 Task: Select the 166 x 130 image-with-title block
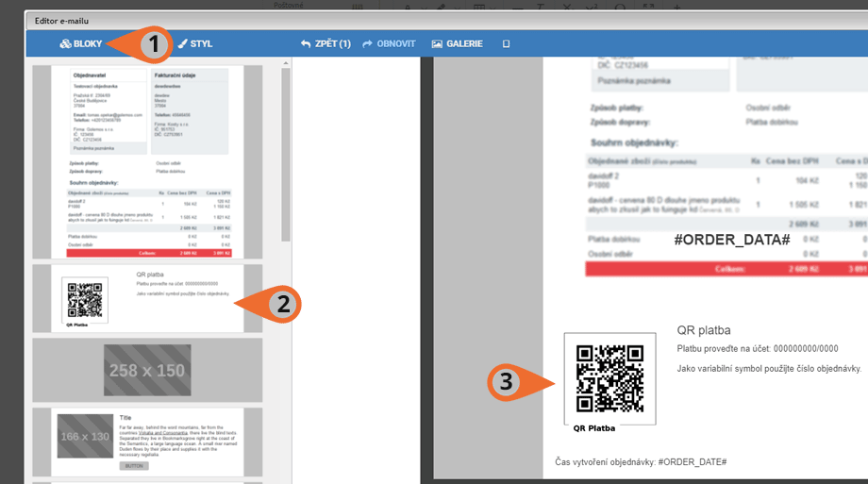click(x=147, y=442)
